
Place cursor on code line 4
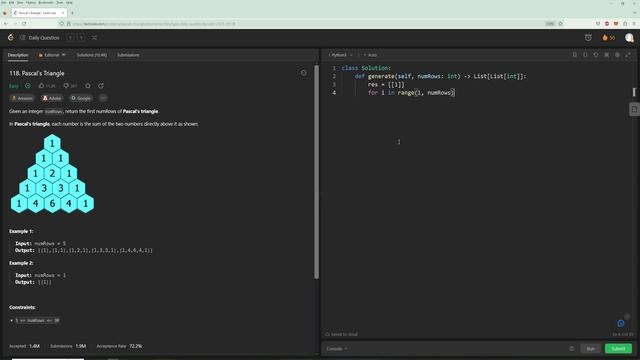(x=411, y=93)
